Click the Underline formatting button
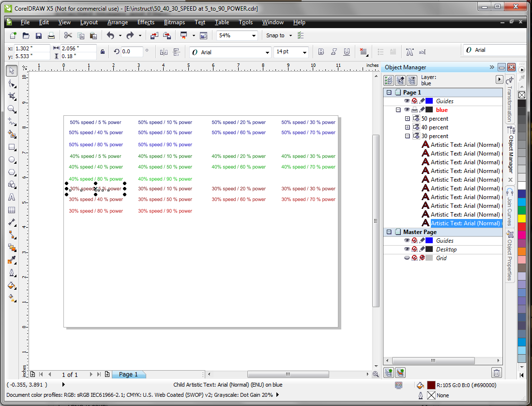The image size is (532, 406). pyautogui.click(x=347, y=52)
